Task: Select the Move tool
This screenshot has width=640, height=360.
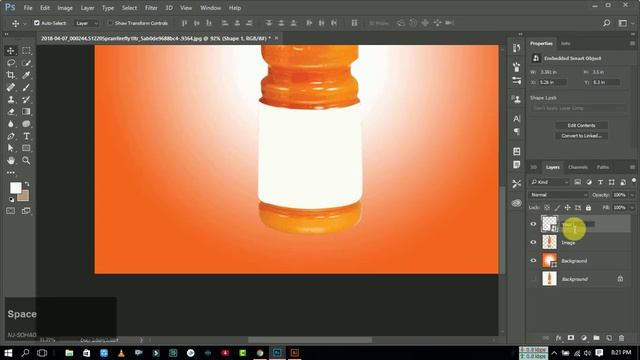Action: coord(11,51)
